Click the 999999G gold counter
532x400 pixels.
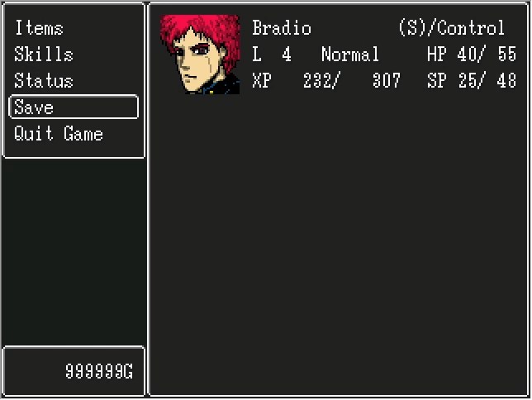pyautogui.click(x=99, y=371)
